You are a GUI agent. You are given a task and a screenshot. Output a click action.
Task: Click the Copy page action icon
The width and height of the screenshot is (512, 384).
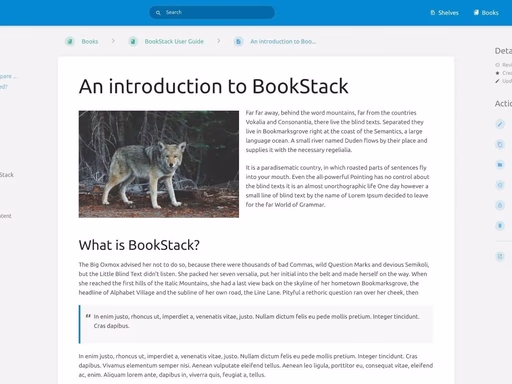click(x=500, y=144)
